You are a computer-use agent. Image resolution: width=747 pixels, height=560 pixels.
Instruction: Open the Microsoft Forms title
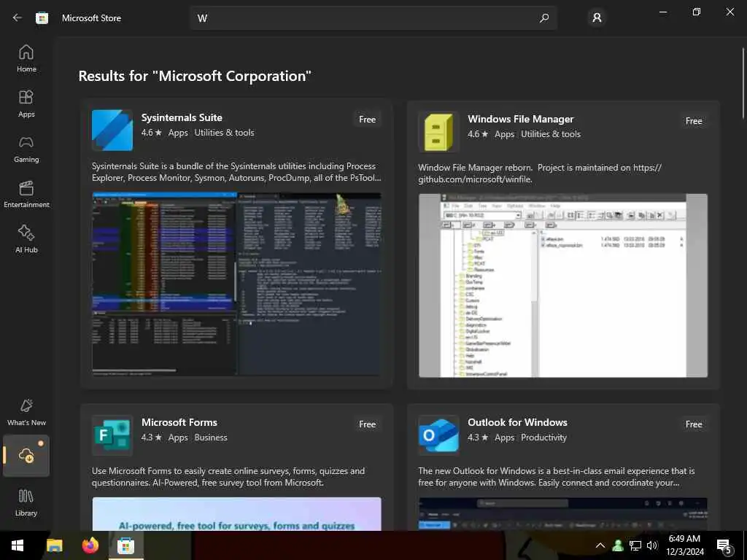tap(179, 422)
